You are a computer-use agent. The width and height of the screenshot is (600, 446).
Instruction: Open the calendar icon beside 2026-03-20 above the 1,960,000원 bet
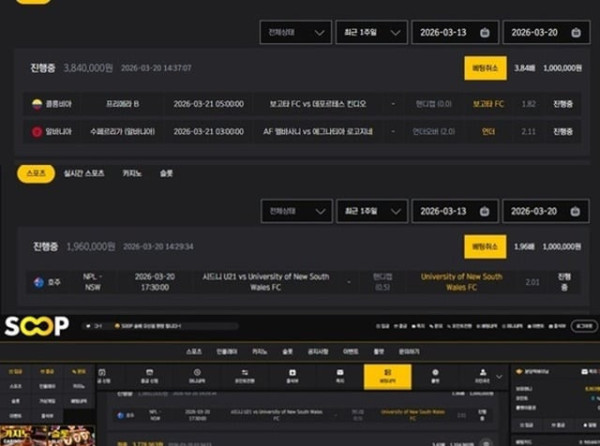pyautogui.click(x=575, y=211)
